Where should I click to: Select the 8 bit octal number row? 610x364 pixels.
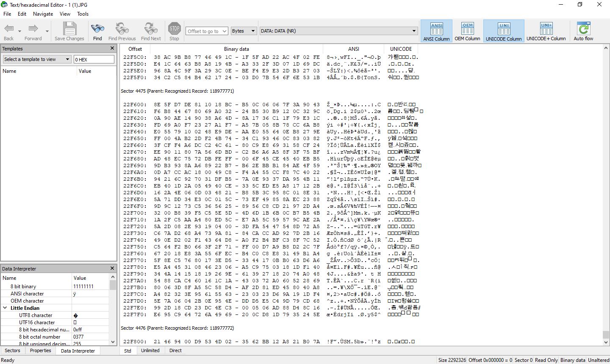pyautogui.click(x=55, y=337)
